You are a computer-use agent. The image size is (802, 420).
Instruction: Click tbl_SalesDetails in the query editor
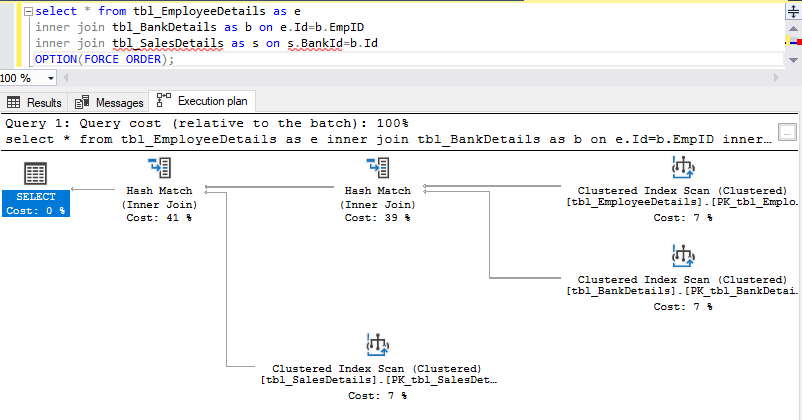(168, 43)
